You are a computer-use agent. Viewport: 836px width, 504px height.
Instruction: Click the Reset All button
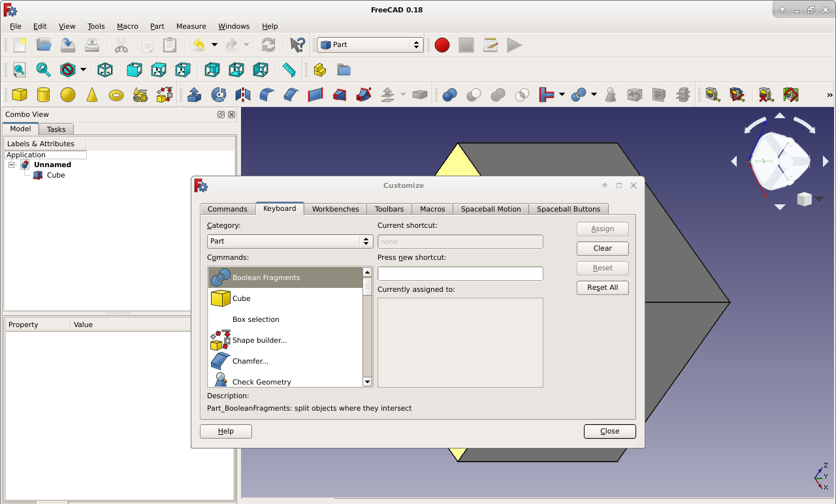coord(603,288)
